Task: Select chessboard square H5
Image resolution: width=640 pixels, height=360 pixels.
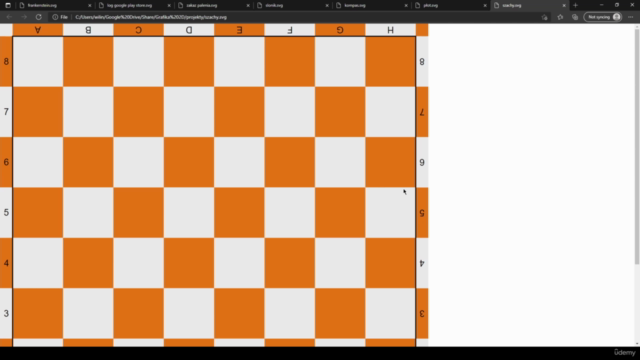Action: tap(390, 213)
